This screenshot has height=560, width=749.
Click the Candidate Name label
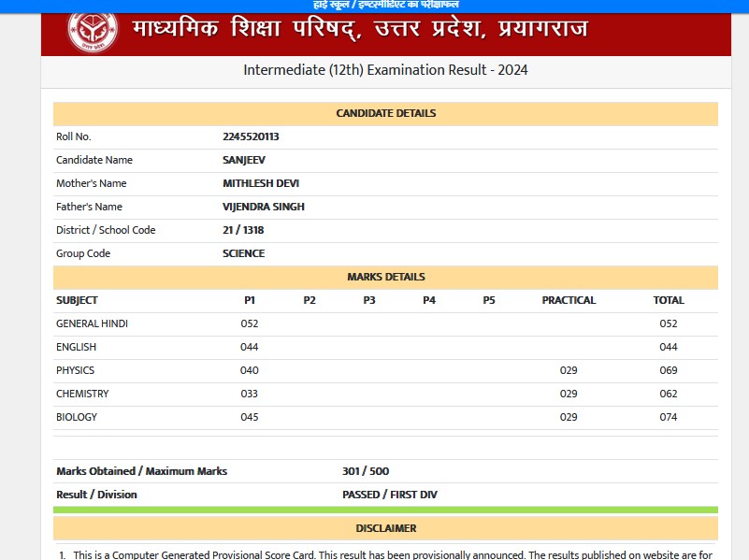[94, 160]
